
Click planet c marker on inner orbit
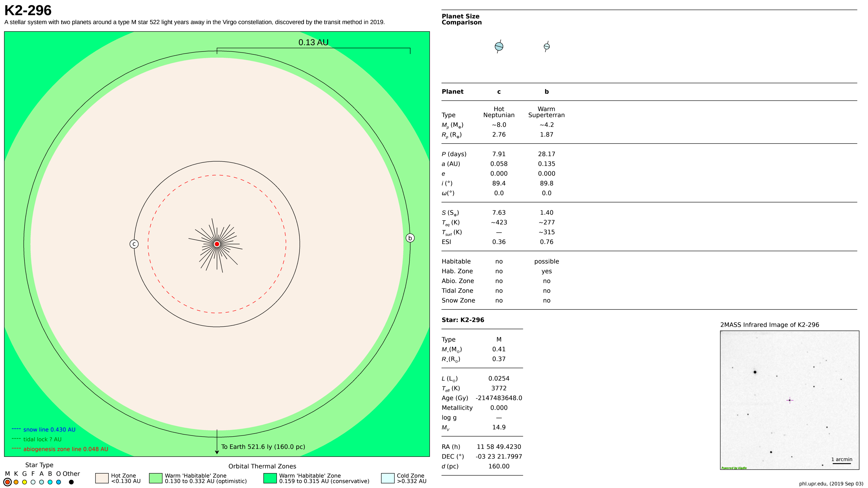click(134, 244)
